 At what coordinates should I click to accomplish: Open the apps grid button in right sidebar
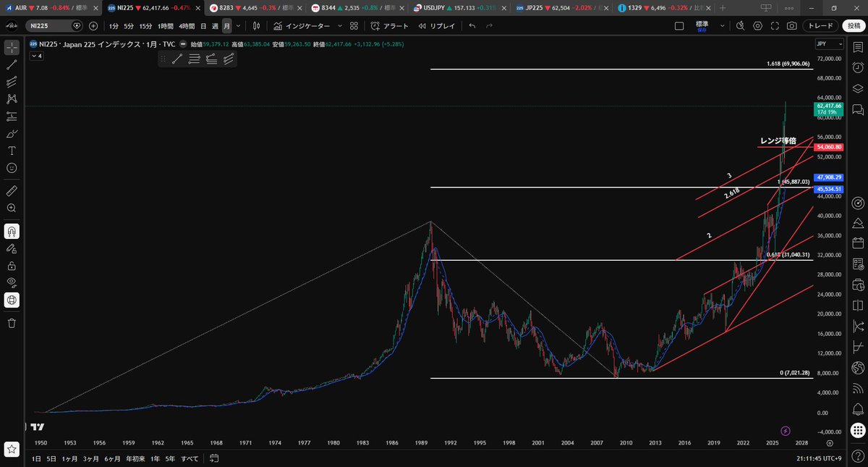click(x=858, y=429)
